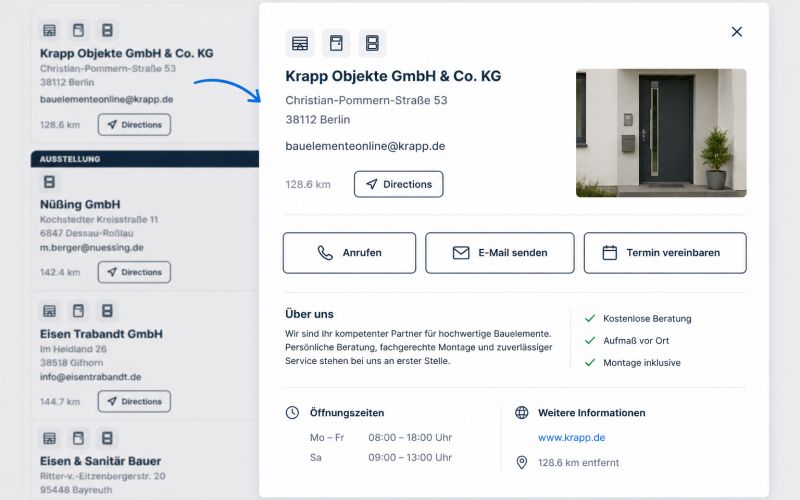Click the globe icon beside Weitere Informationen
800x500 pixels.
coord(521,413)
